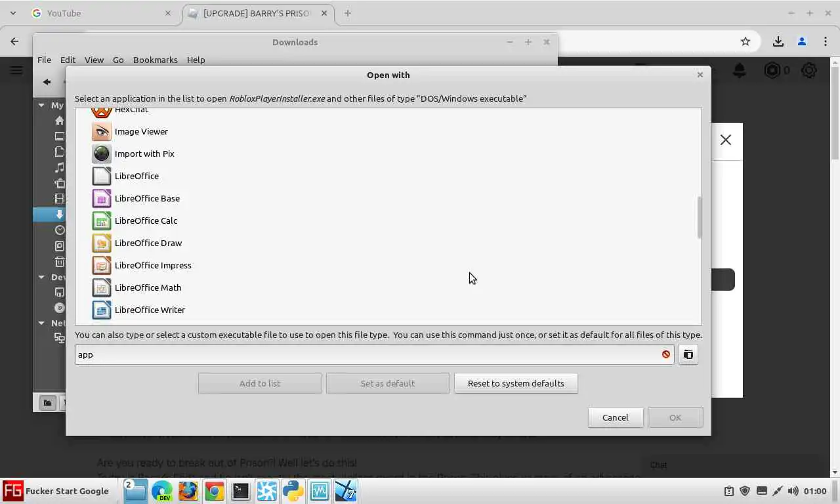Click the Add to list button
Image resolution: width=840 pixels, height=504 pixels.
point(260,383)
